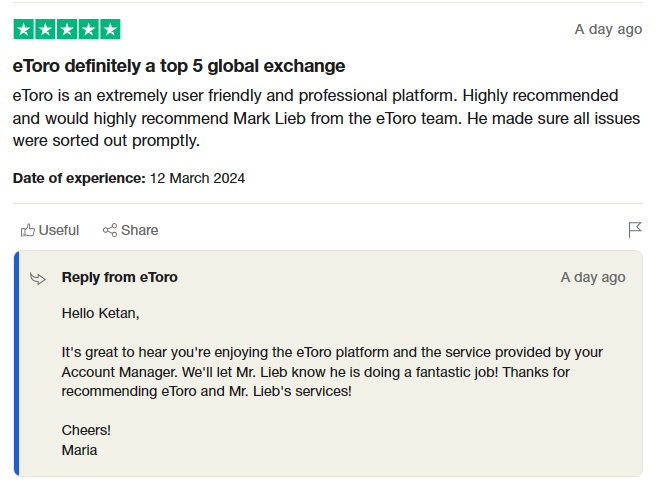The width and height of the screenshot is (662, 493).
Task: Click the fourth green rating star
Action: click(x=89, y=29)
